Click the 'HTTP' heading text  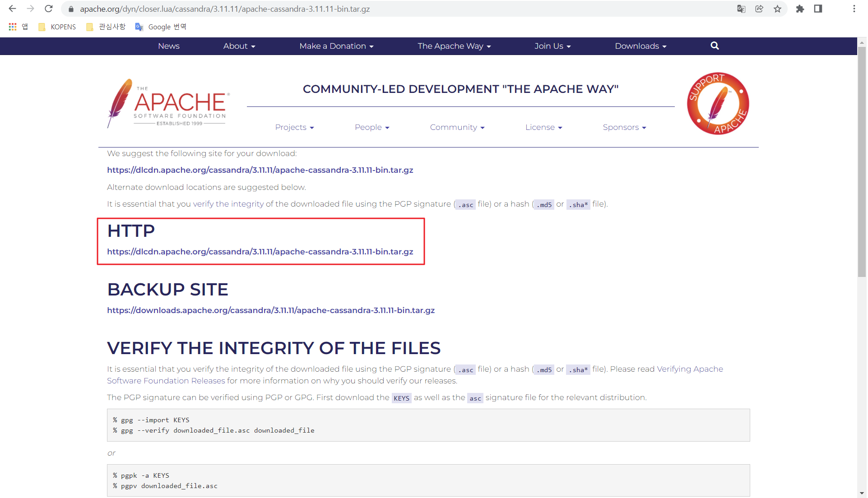[x=131, y=231]
